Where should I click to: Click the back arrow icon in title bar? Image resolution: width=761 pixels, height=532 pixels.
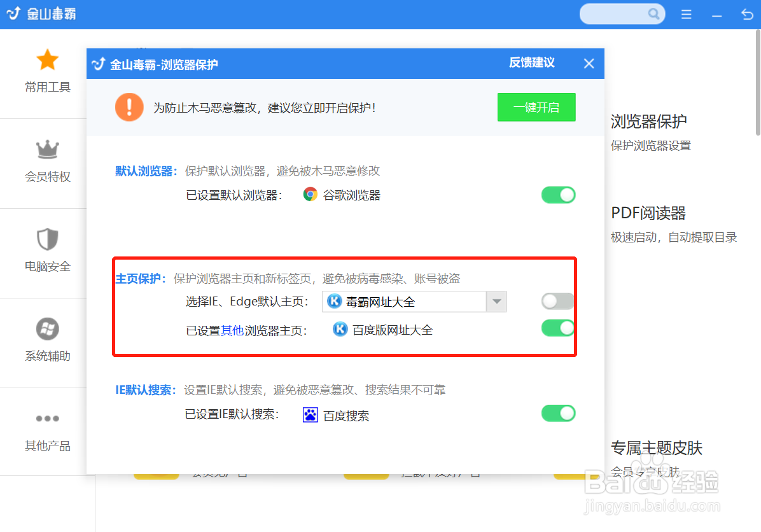click(x=747, y=15)
